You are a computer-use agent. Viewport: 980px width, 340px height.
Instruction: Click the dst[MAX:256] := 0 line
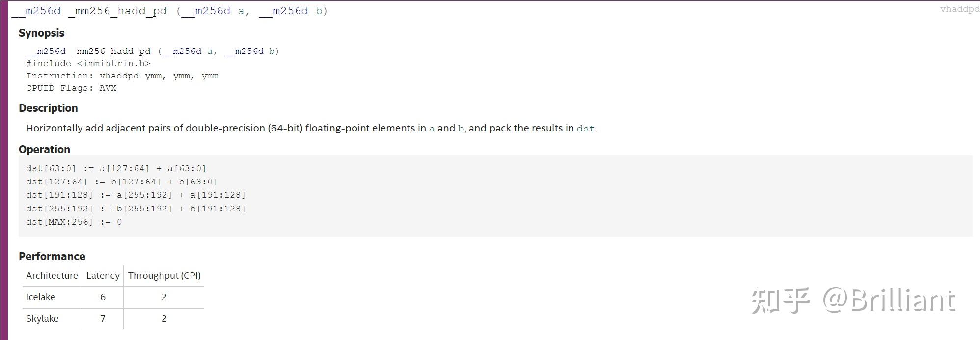click(74, 222)
